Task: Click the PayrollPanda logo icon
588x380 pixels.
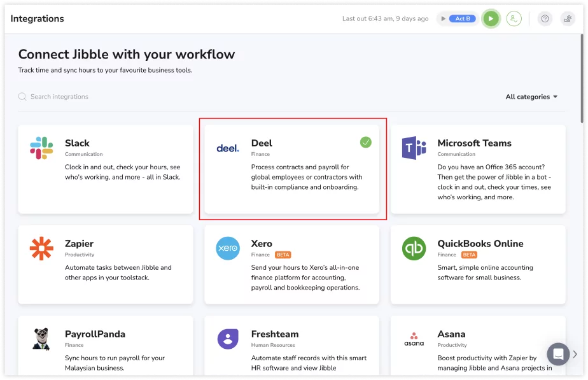Action: pos(41,339)
